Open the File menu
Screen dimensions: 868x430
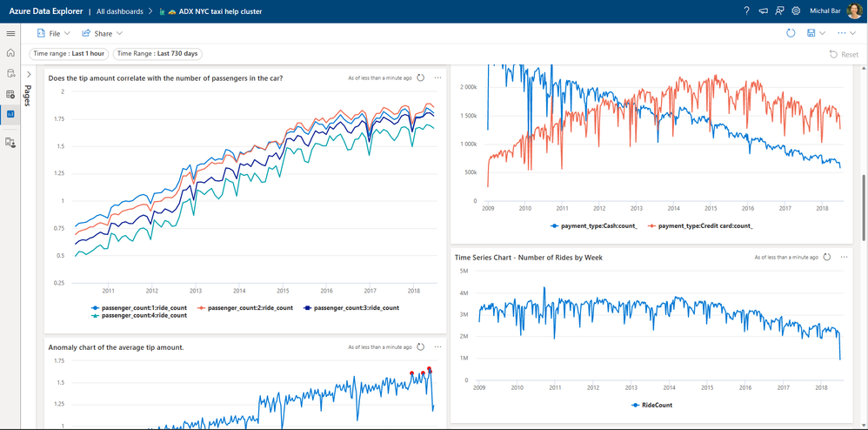coord(53,33)
